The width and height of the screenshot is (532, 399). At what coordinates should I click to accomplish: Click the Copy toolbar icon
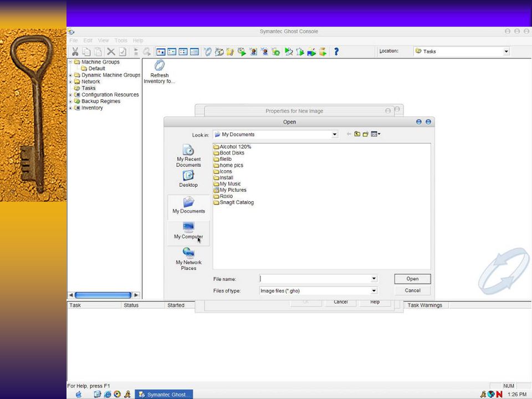[x=86, y=52]
